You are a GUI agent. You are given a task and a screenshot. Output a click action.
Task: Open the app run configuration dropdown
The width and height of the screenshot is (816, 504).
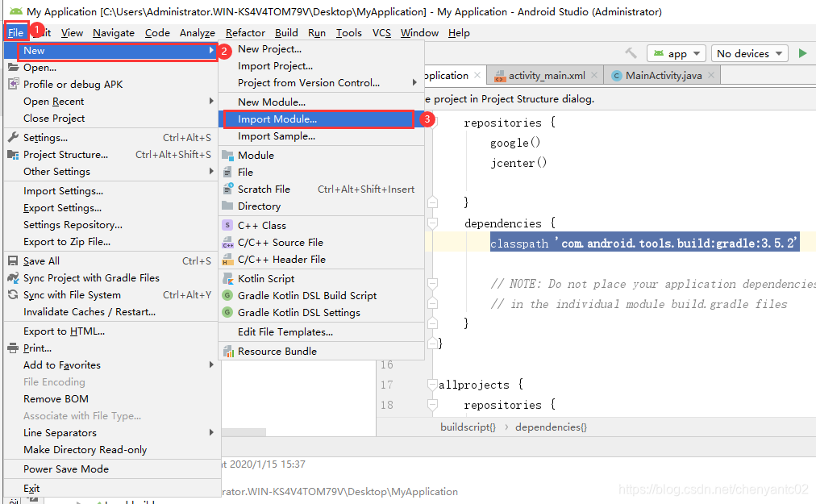coord(676,54)
